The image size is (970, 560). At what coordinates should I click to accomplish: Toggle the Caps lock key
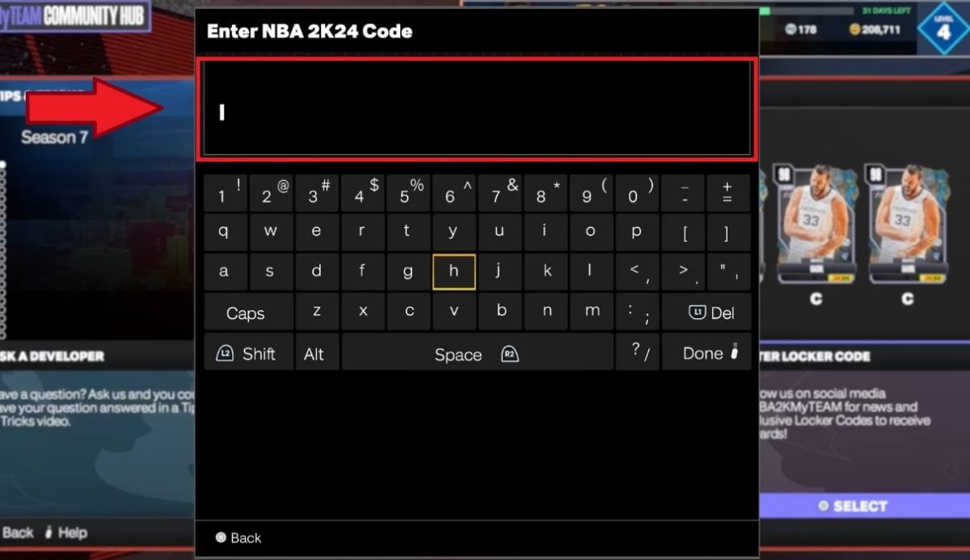coord(247,312)
